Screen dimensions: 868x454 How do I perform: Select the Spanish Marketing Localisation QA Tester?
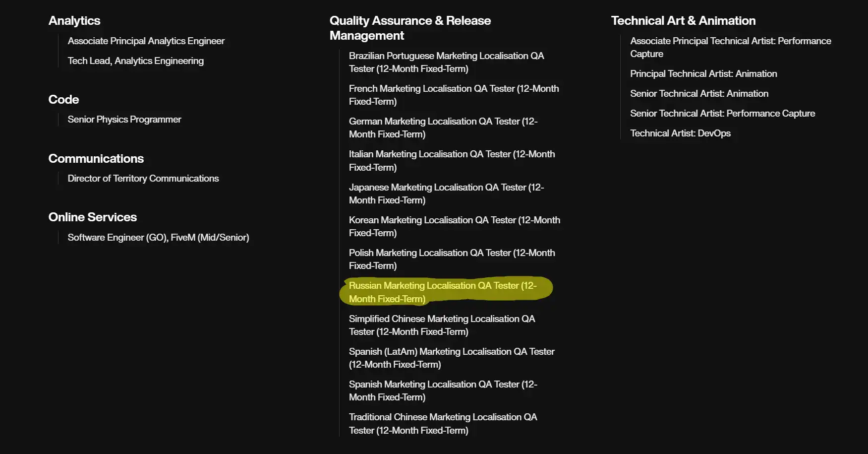pyautogui.click(x=443, y=390)
